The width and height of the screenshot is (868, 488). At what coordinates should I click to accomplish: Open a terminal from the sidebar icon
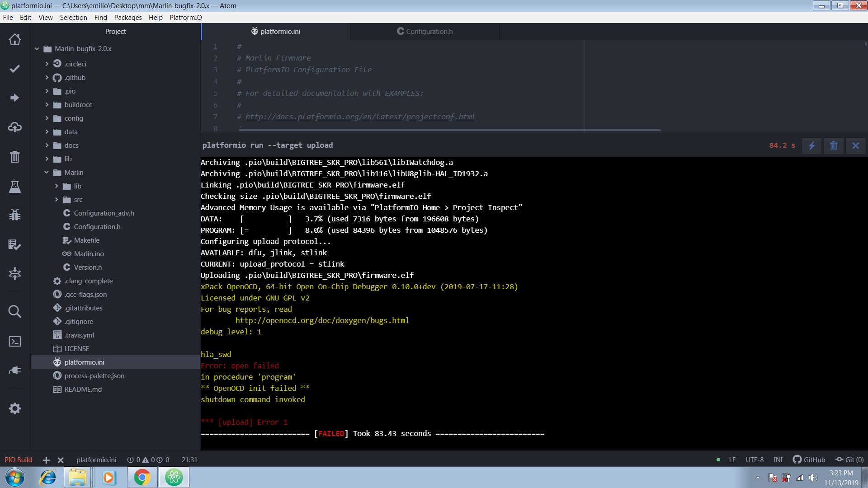click(x=15, y=341)
